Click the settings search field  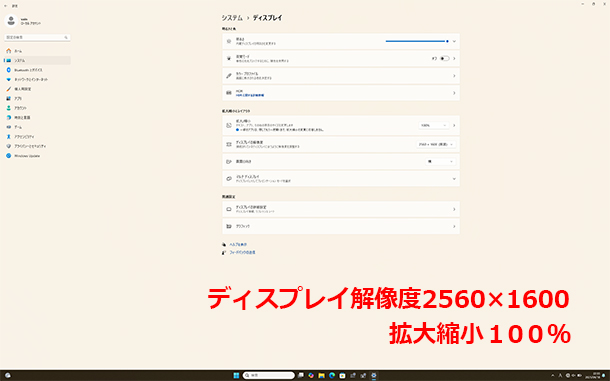[37, 37]
